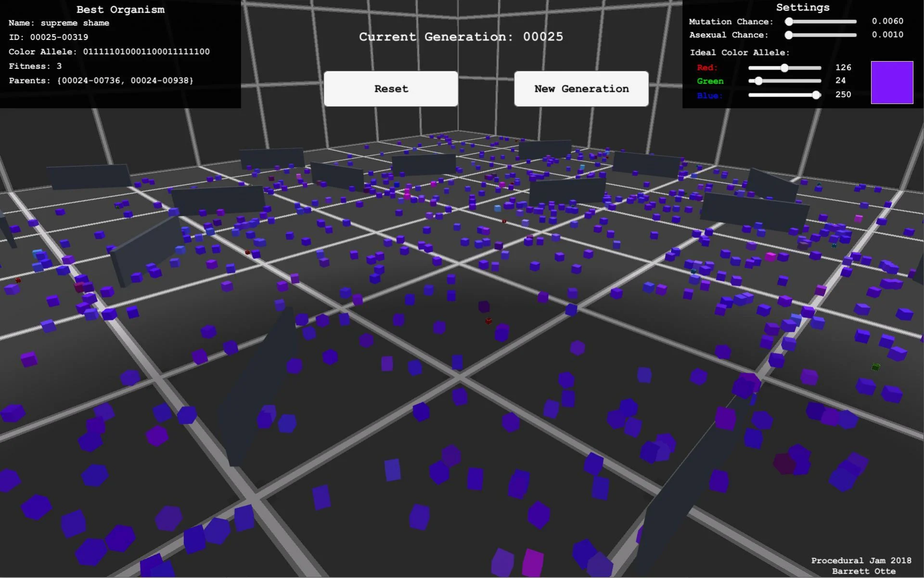924x578 pixels.
Task: Click the Asexual Chance label
Action: pos(729,35)
